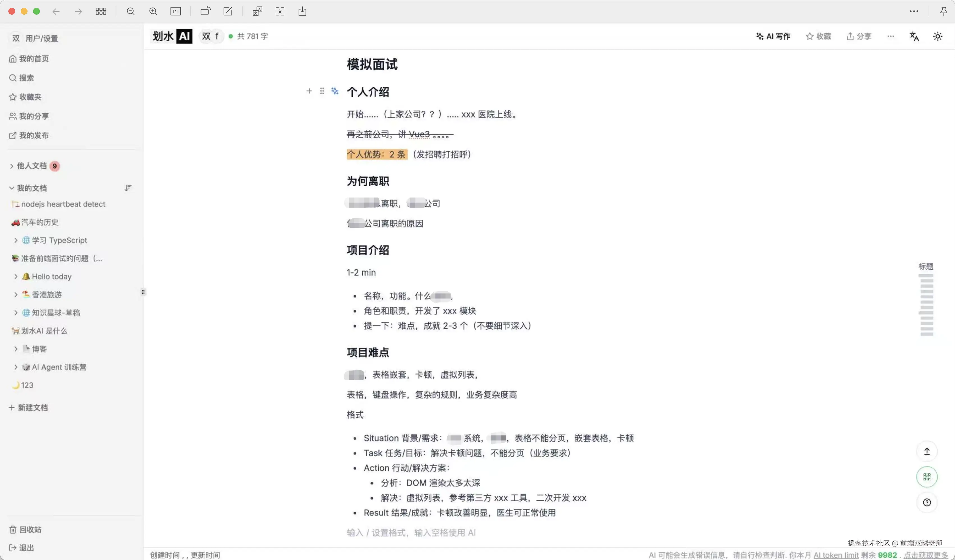Open the grid view icon in toolbar

pyautogui.click(x=101, y=12)
